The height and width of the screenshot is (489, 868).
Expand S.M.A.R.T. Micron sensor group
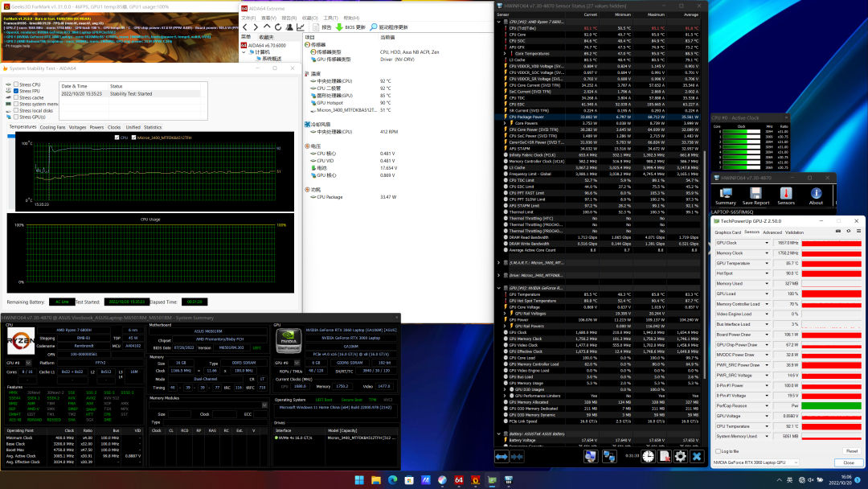499,263
